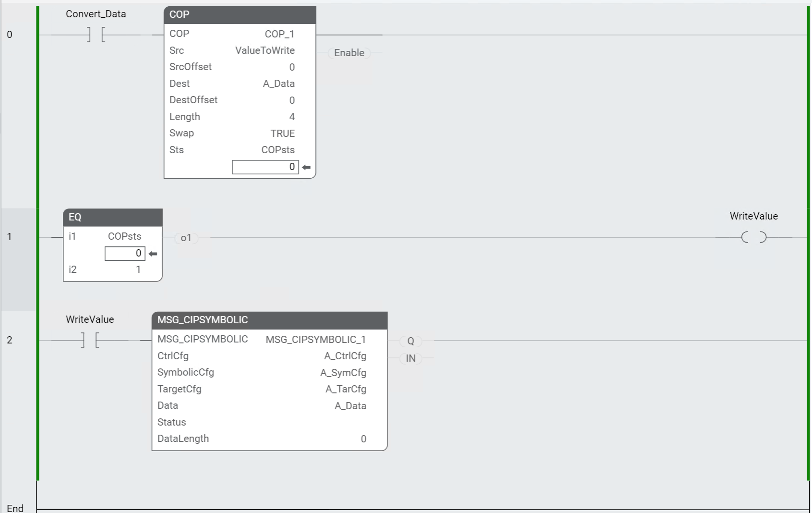
Task: Click the COPsts value box in EQ
Action: pos(125,253)
